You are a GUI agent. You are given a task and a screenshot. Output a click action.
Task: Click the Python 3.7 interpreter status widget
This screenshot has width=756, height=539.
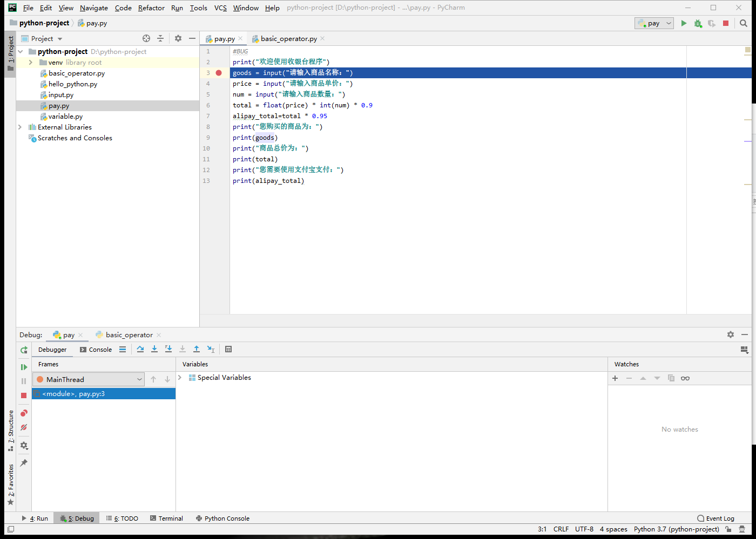[x=676, y=529]
